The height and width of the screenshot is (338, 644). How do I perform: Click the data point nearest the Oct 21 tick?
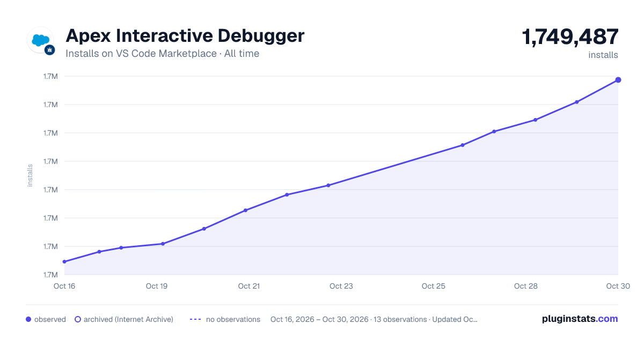tap(245, 210)
